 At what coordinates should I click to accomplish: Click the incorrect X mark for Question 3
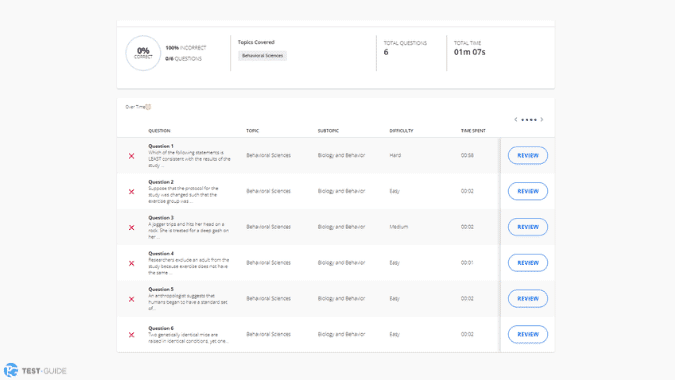point(132,227)
